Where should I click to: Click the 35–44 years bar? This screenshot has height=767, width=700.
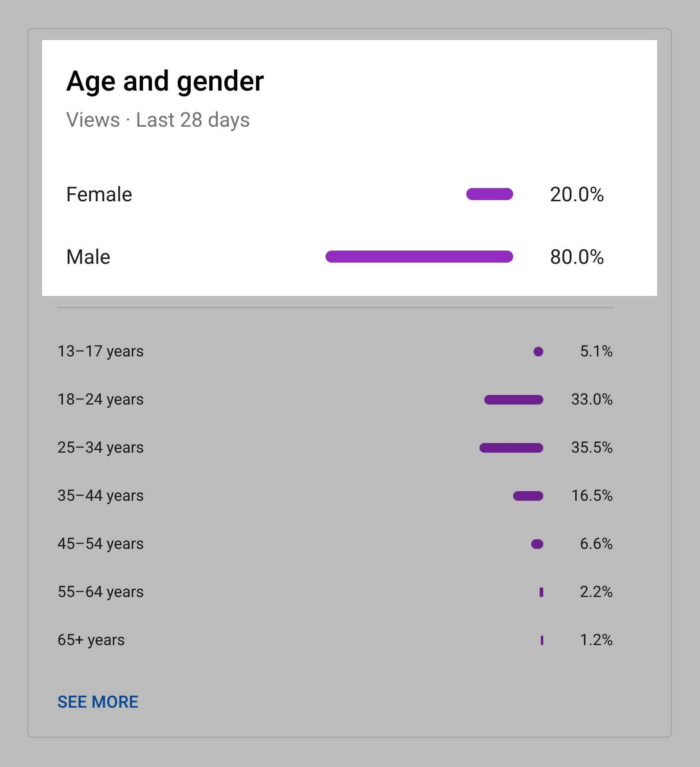[528, 496]
